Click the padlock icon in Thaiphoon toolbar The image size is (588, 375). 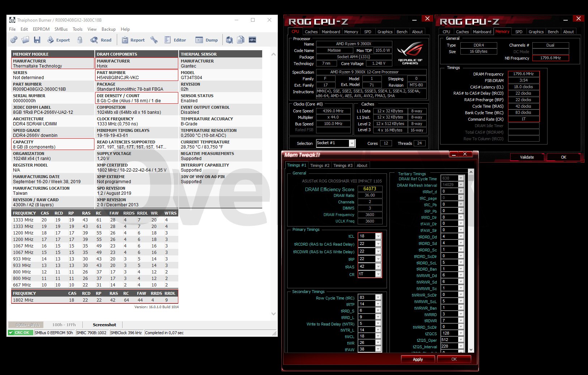[80, 40]
